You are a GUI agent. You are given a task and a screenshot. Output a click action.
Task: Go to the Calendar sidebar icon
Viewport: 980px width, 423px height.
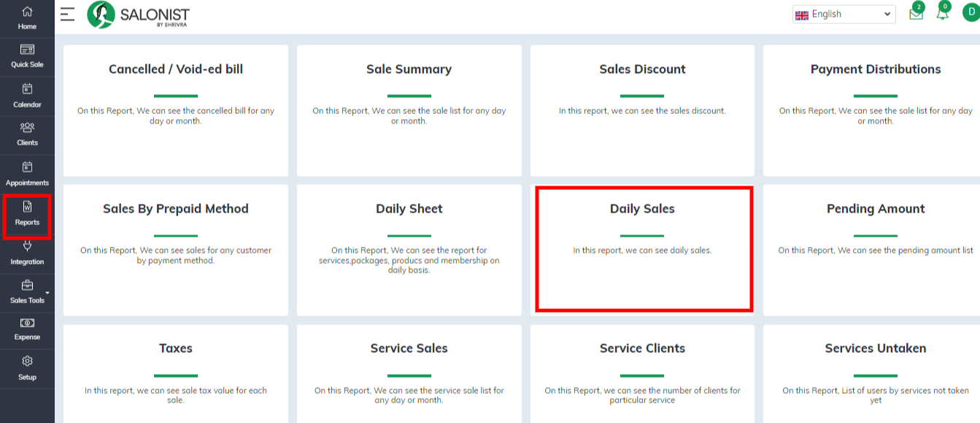[x=27, y=89]
